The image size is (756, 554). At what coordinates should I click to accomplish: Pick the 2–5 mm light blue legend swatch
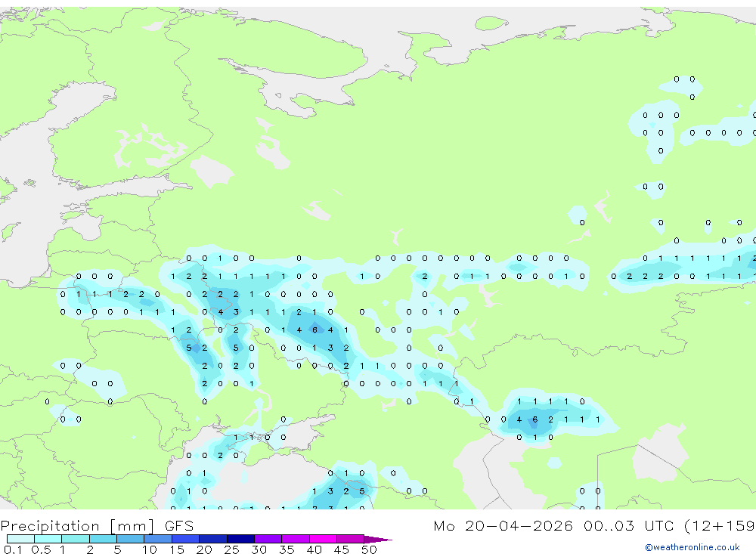point(103,539)
